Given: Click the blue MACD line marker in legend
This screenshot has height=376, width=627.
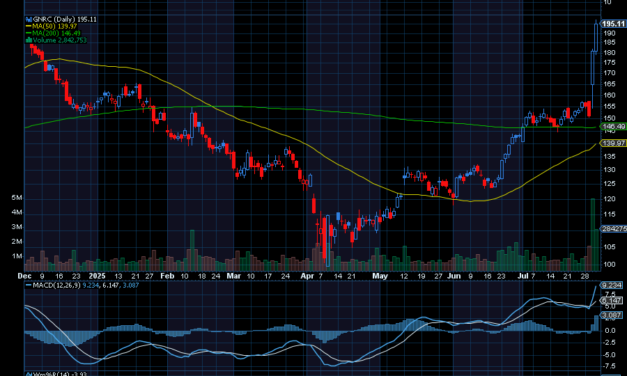Looking at the screenshot, I should click(29, 285).
